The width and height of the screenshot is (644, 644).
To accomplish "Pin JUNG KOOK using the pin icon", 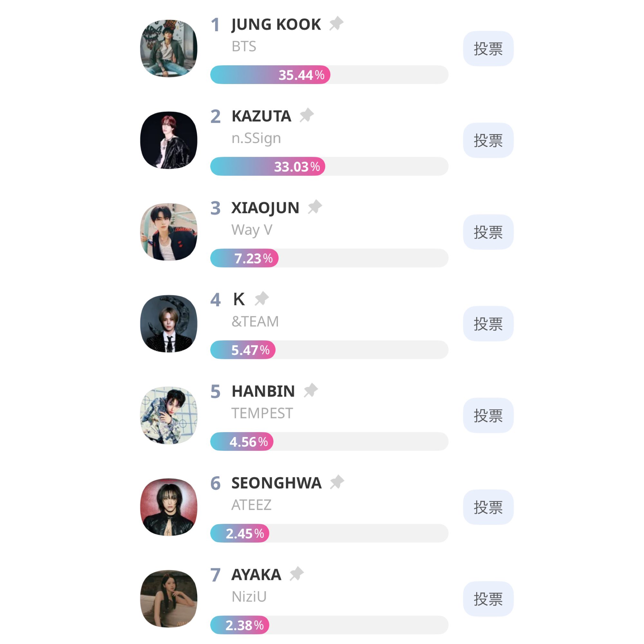I will pyautogui.click(x=336, y=24).
